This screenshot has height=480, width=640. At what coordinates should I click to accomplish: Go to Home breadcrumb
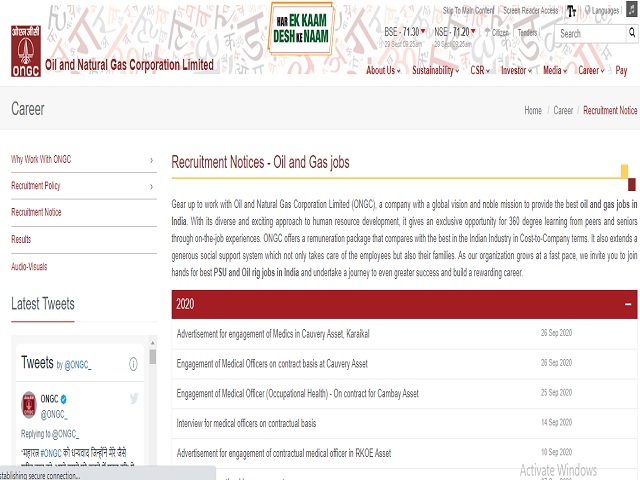[533, 110]
